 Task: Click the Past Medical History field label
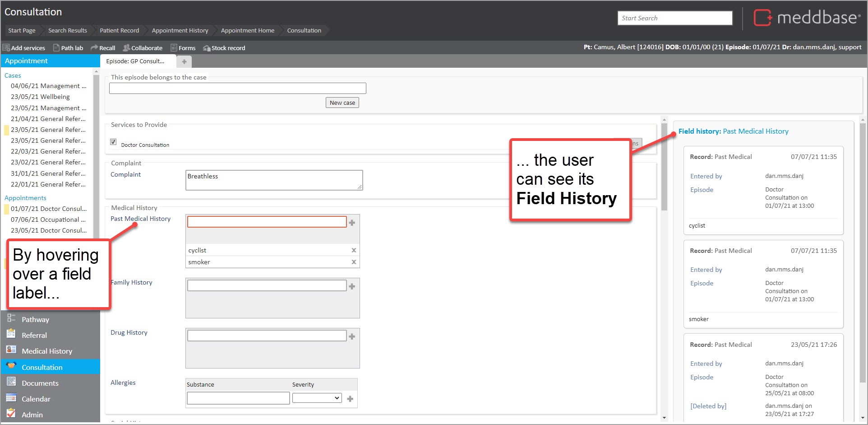click(x=140, y=219)
